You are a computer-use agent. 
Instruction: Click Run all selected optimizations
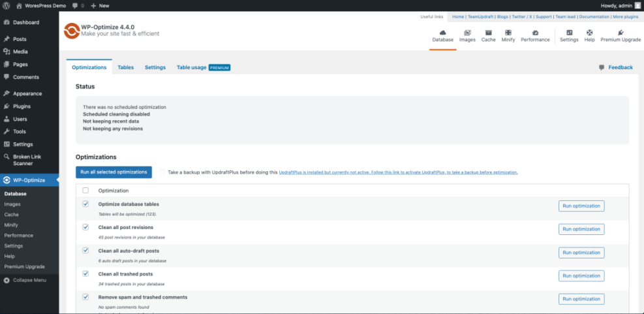point(114,172)
